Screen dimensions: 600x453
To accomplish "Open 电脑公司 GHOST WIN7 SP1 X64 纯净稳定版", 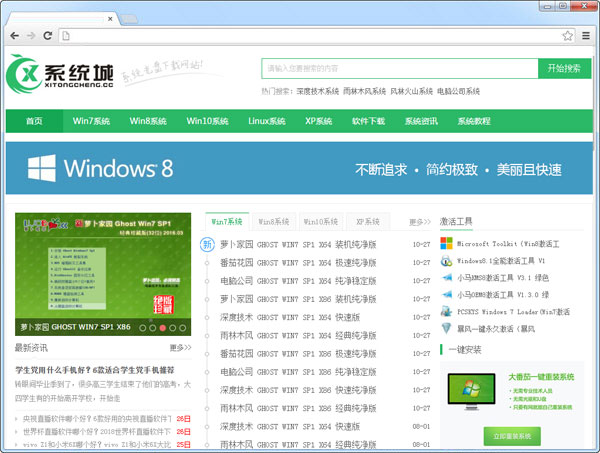I will (x=298, y=281).
